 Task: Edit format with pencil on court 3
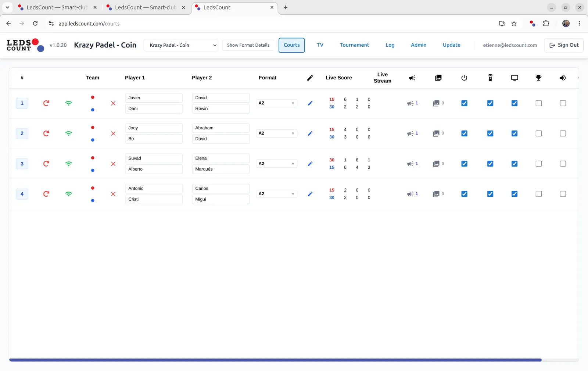pyautogui.click(x=310, y=164)
